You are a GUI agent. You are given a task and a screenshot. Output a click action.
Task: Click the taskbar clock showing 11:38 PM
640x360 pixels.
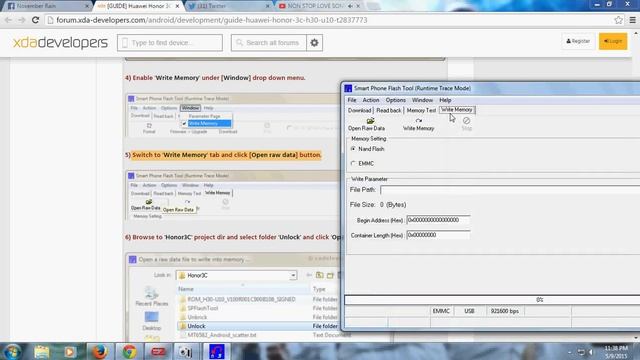616,352
